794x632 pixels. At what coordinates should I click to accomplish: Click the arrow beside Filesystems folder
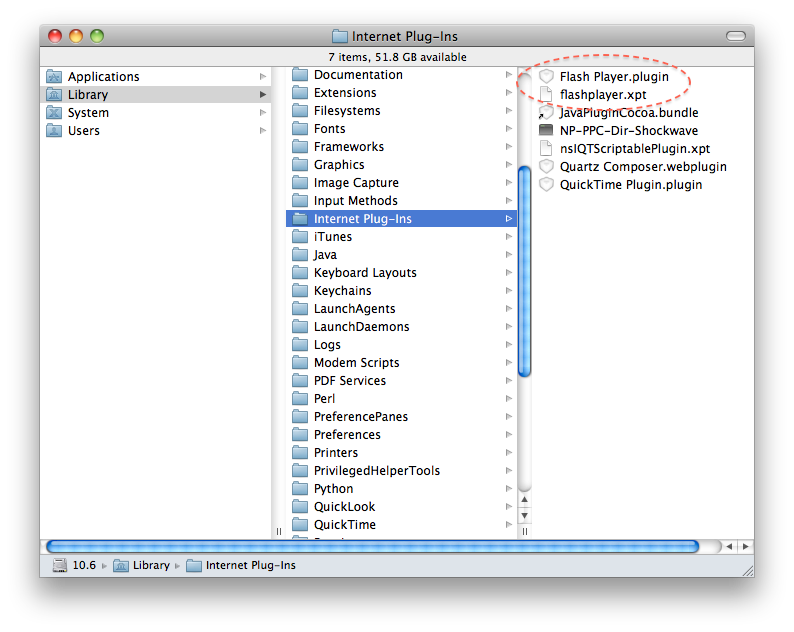pyautogui.click(x=509, y=111)
